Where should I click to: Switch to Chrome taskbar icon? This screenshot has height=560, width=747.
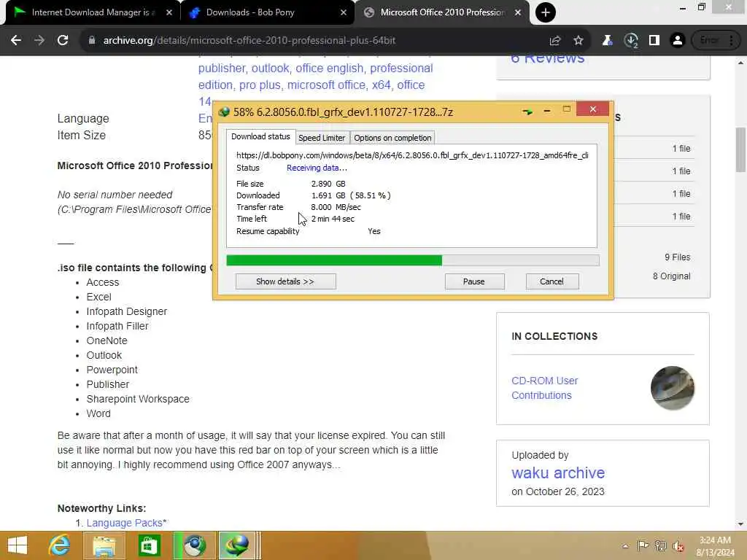coord(194,545)
